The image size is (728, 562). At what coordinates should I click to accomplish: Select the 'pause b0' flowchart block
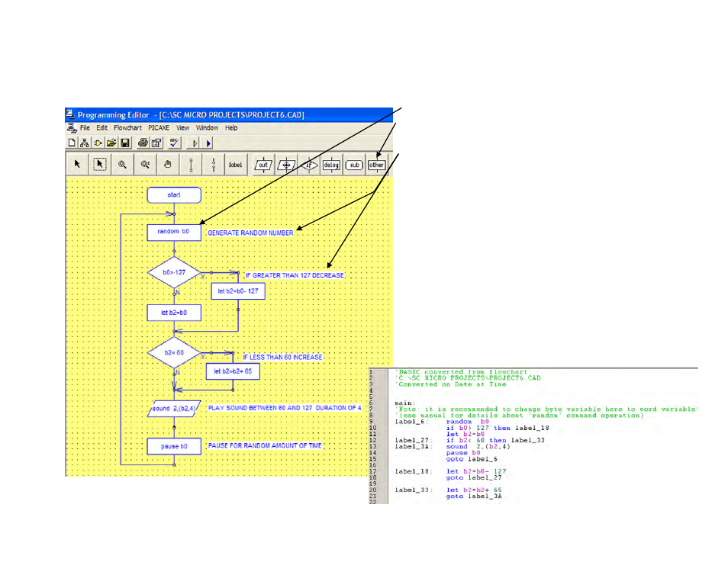pyautogui.click(x=174, y=446)
